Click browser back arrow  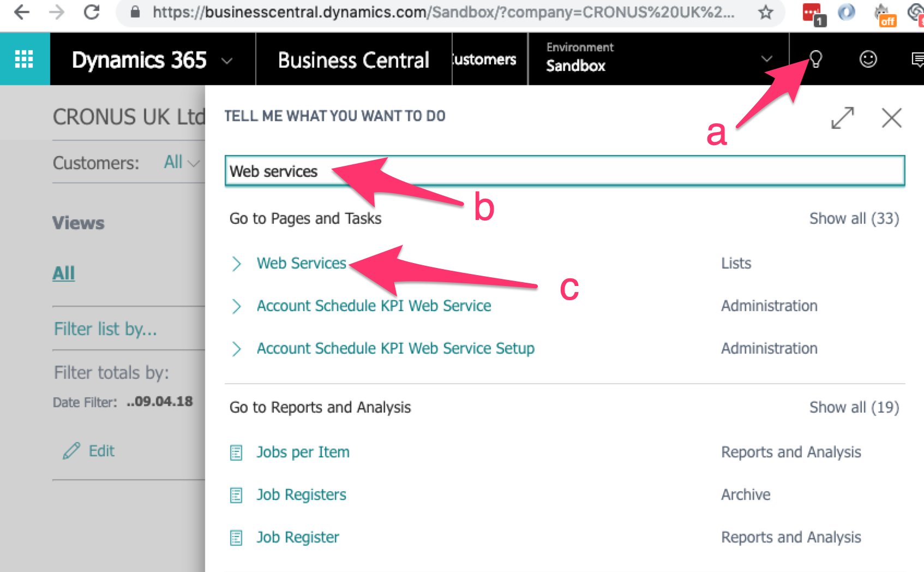(x=22, y=12)
